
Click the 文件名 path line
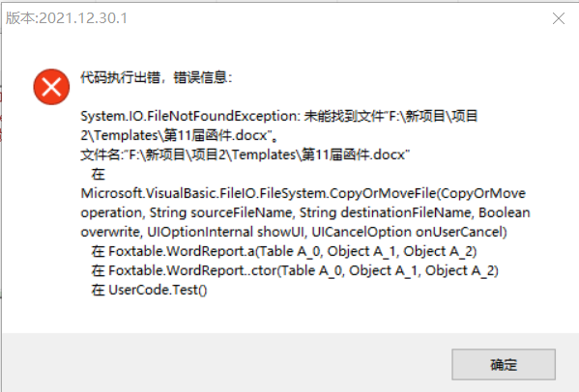[x=246, y=154]
